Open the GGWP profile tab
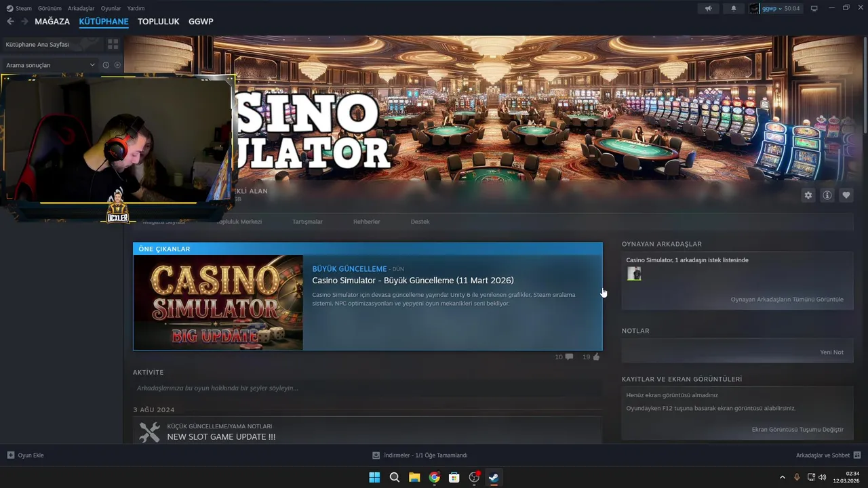The image size is (868, 488). 201,22
